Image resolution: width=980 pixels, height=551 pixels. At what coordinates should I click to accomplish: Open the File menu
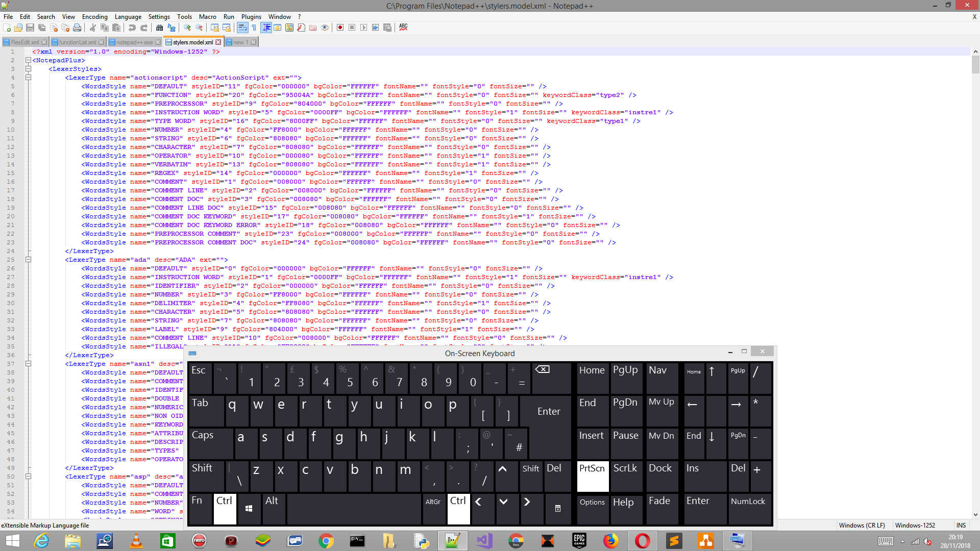click(8, 17)
